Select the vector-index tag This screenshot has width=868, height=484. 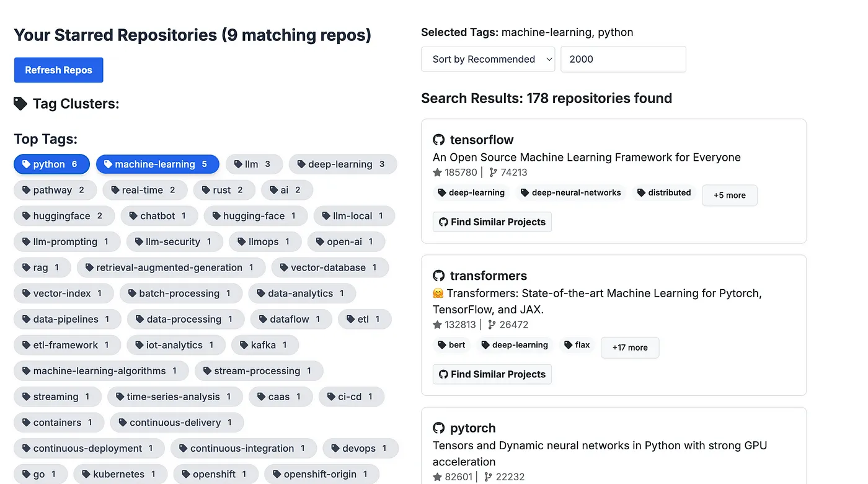tap(64, 294)
